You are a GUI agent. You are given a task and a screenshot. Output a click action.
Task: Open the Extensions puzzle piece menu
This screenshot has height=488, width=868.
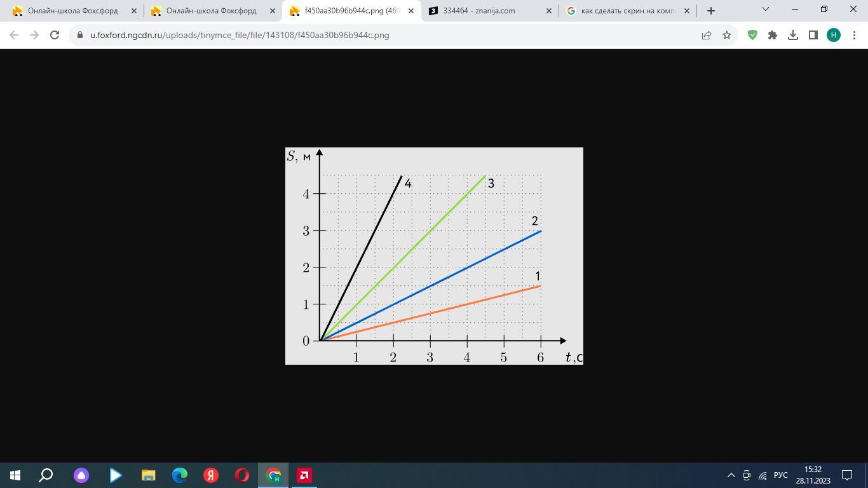coord(773,35)
